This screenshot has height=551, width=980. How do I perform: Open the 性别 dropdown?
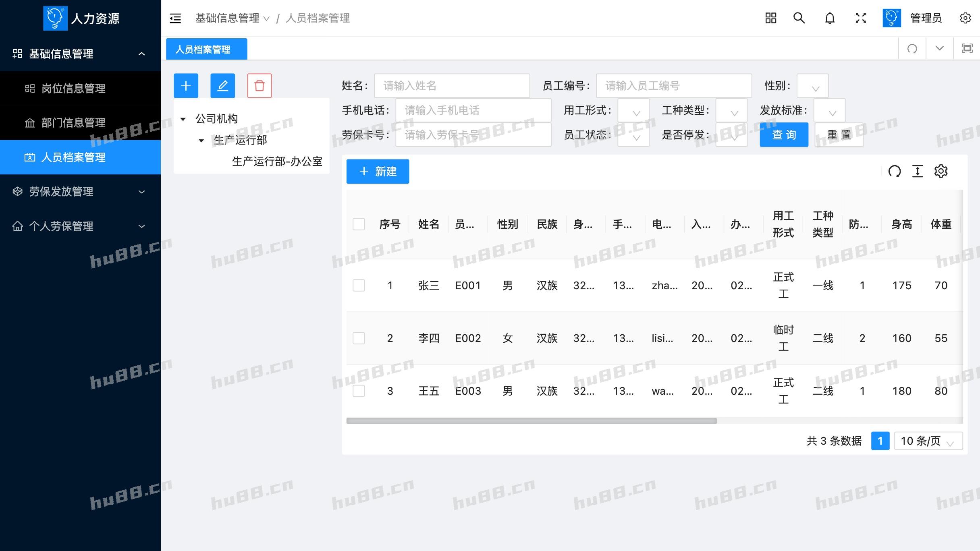pos(812,86)
